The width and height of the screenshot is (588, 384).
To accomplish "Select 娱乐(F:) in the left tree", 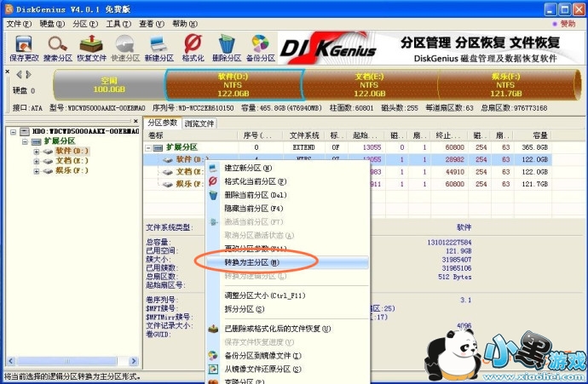I will pyautogui.click(x=72, y=170).
